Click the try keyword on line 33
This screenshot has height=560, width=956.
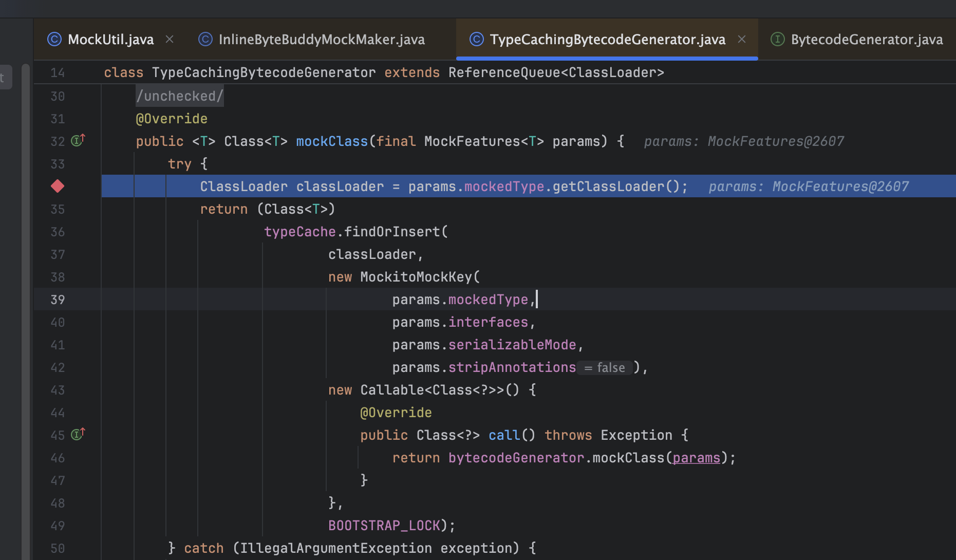coord(180,164)
